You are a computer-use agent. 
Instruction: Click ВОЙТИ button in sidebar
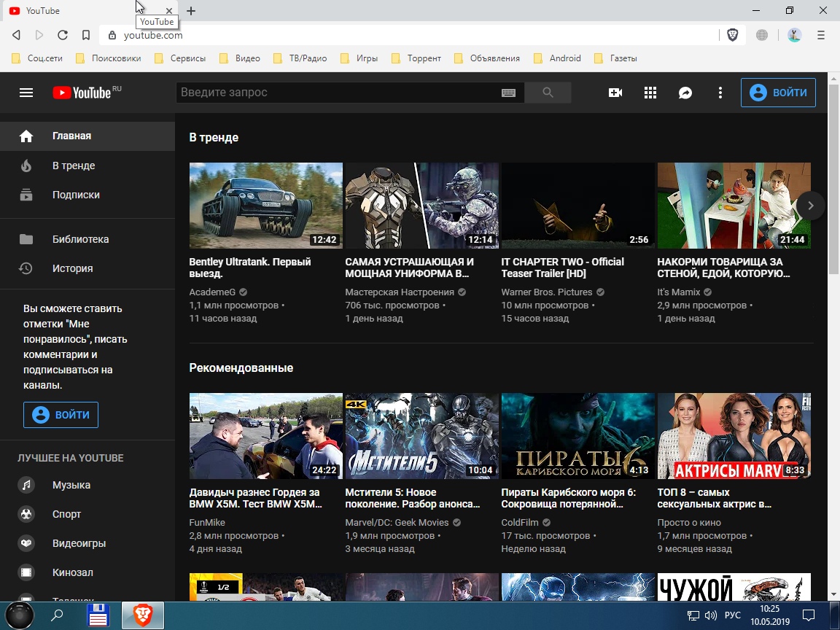[x=61, y=415]
